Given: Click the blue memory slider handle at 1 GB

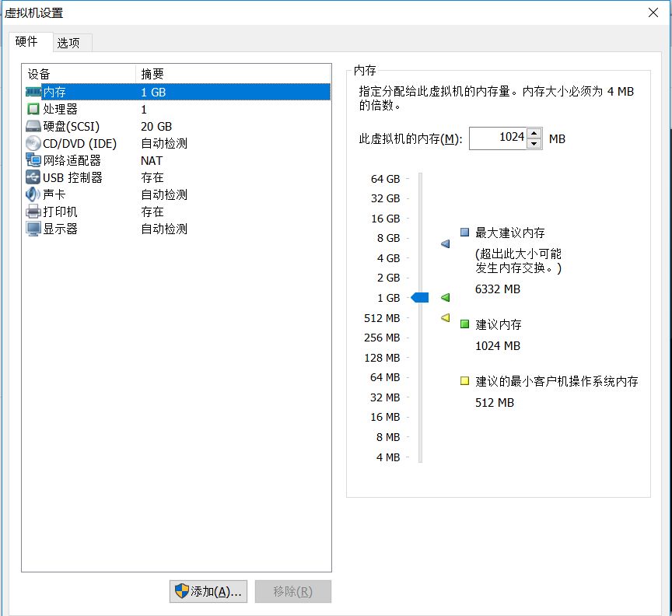Looking at the screenshot, I should tap(420, 297).
